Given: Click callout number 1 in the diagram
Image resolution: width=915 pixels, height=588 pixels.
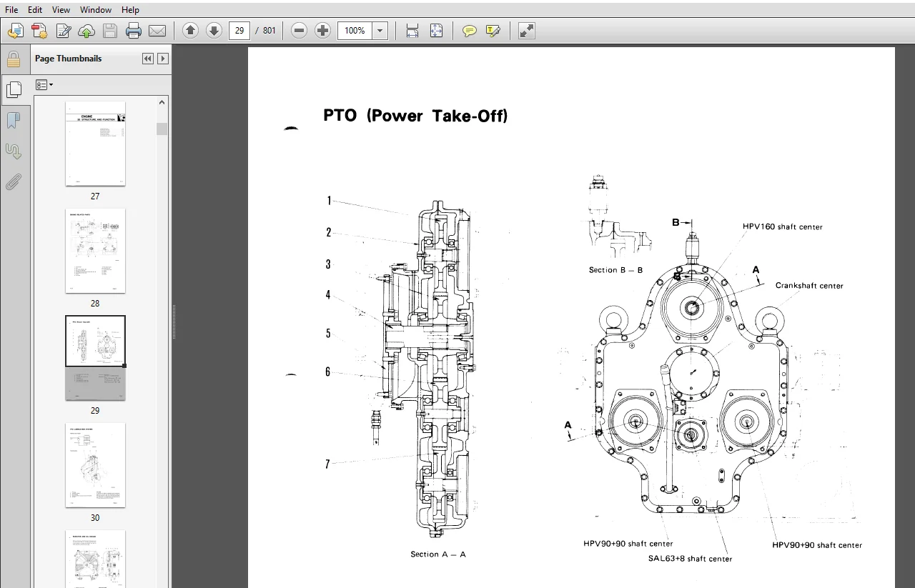Looking at the screenshot, I should [x=329, y=201].
